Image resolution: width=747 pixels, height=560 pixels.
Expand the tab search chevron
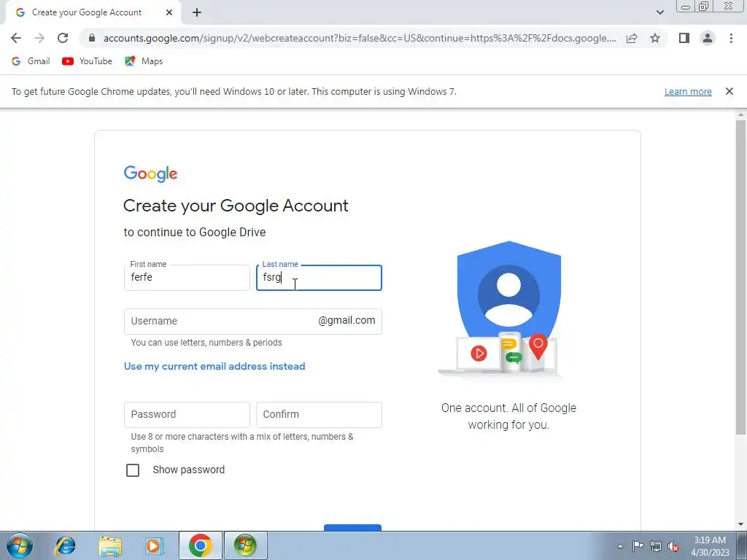pos(659,12)
